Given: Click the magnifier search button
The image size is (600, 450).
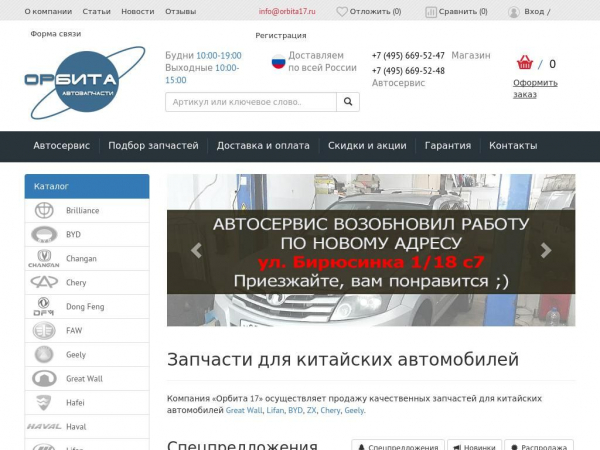Looking at the screenshot, I should [347, 102].
